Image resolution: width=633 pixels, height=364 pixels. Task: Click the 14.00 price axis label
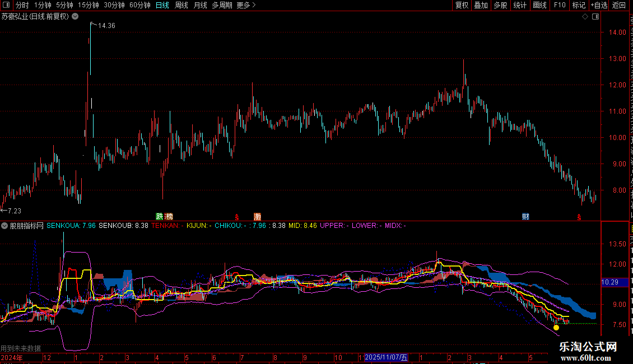[618, 32]
